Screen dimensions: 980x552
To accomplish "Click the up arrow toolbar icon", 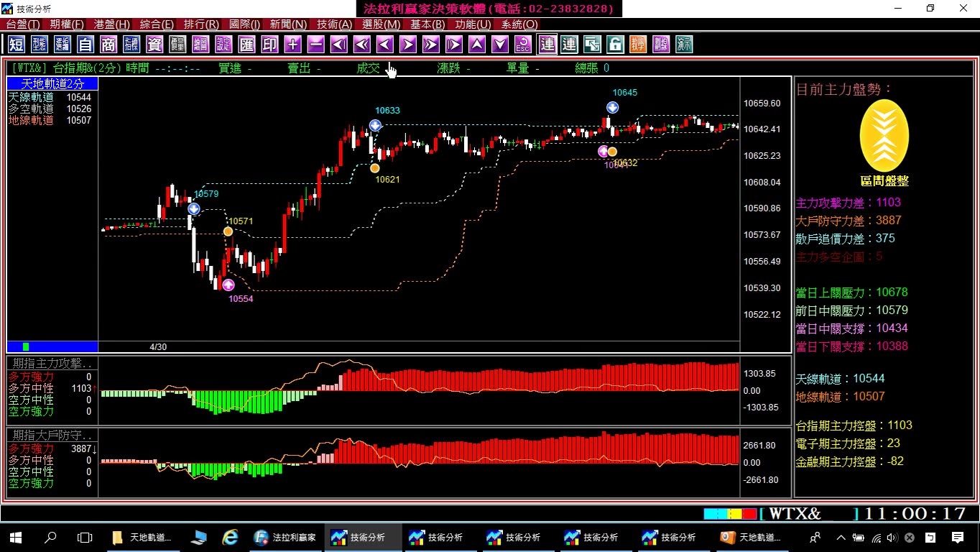I will (x=477, y=45).
